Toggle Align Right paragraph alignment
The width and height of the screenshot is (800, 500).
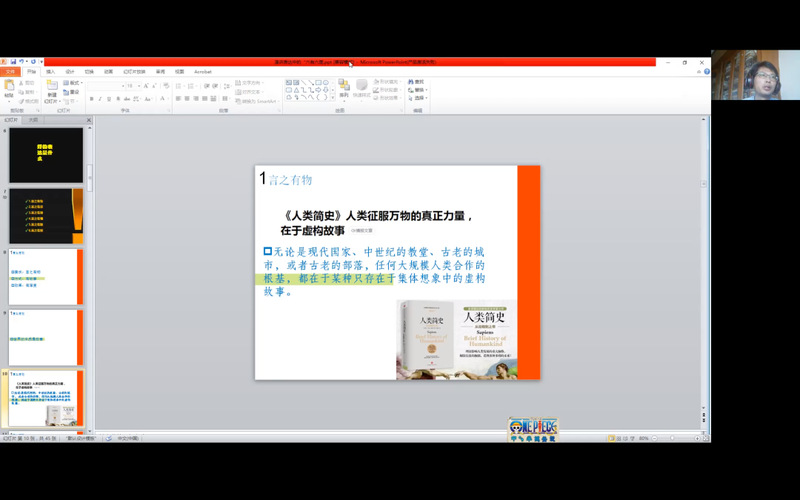click(196, 98)
